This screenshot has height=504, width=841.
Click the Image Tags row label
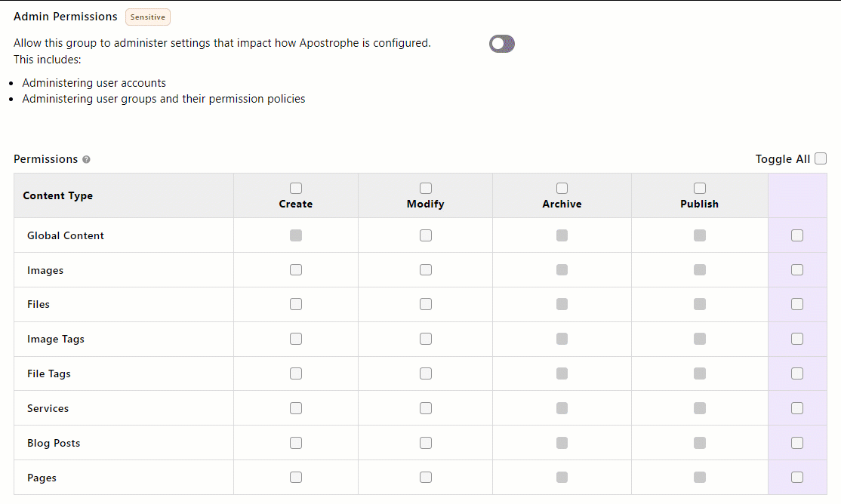point(56,339)
